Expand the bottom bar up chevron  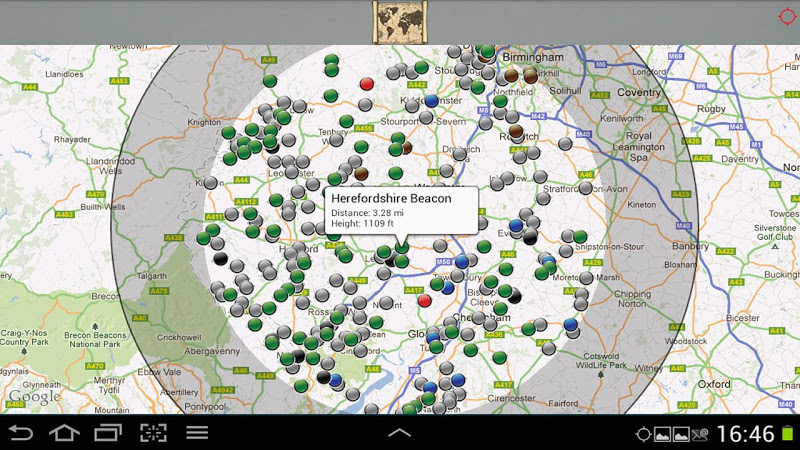click(x=399, y=433)
